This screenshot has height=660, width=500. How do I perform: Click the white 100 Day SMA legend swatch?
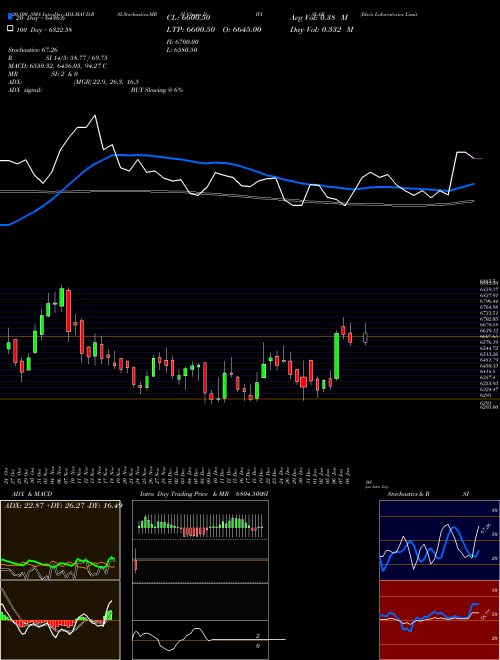[11, 29]
